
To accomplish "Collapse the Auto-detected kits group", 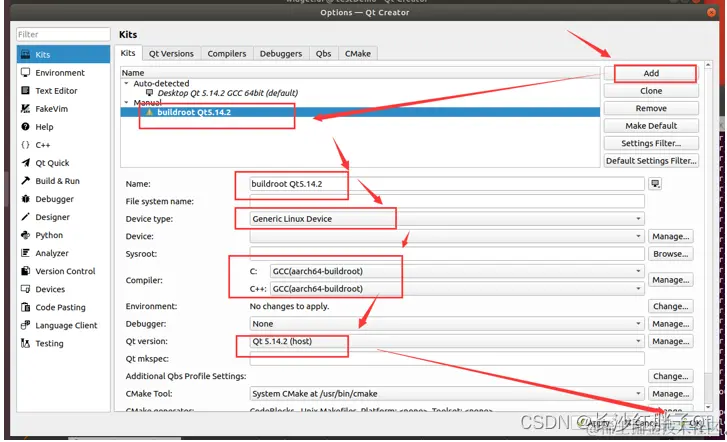I will coord(126,83).
